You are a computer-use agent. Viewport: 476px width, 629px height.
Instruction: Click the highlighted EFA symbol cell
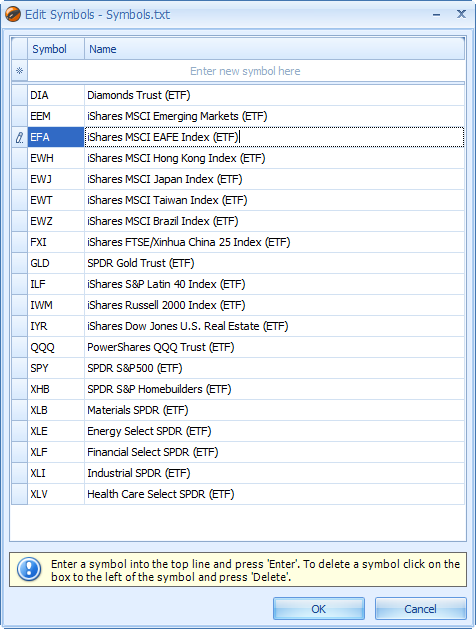(56, 137)
